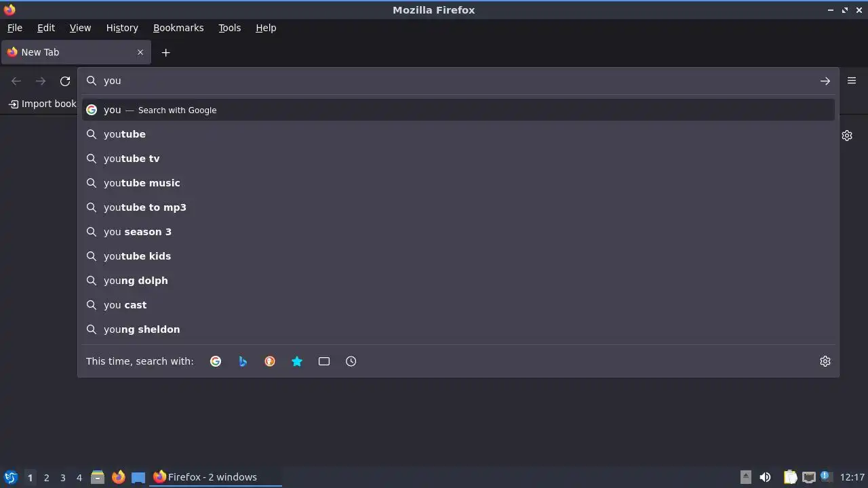
Task: Click the 'Firefox - 2 windows' taskbar entry
Action: click(x=216, y=477)
